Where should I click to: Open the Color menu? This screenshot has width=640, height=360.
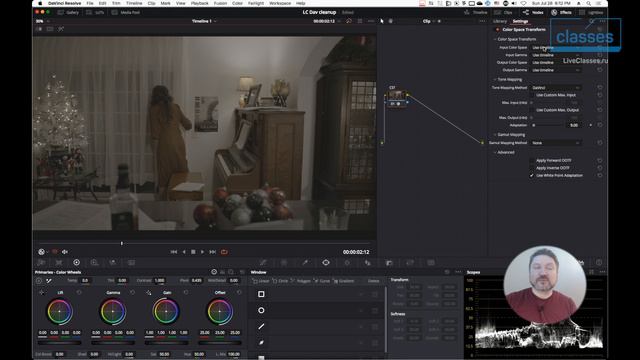click(237, 3)
